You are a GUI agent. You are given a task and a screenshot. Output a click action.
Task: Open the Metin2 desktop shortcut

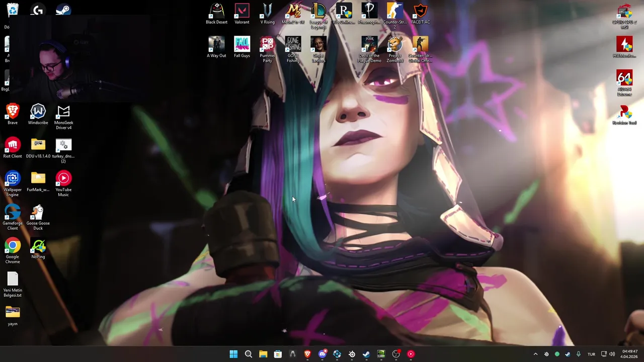[293, 14]
